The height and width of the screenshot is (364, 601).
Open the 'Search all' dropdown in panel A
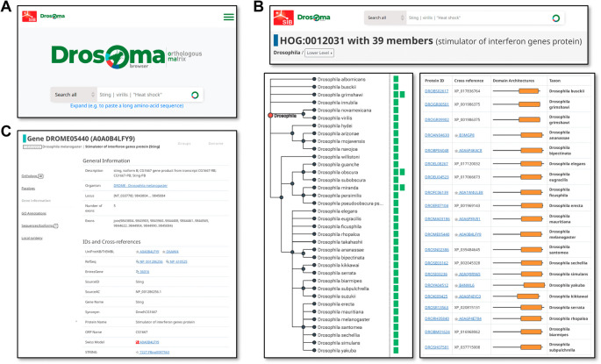(73, 95)
